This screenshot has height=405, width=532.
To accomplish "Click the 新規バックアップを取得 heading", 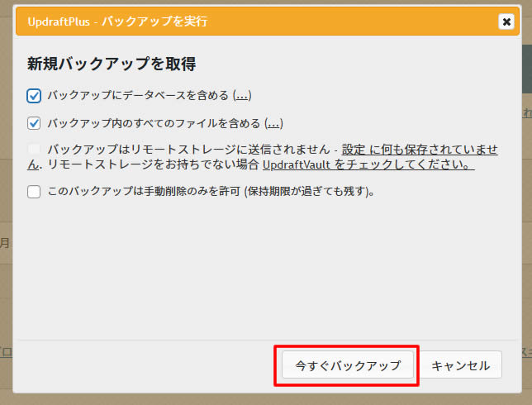I will coord(112,64).
